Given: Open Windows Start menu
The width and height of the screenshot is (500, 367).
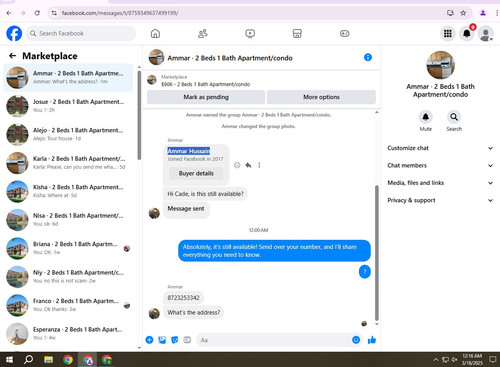Looking at the screenshot, I should coord(9,359).
